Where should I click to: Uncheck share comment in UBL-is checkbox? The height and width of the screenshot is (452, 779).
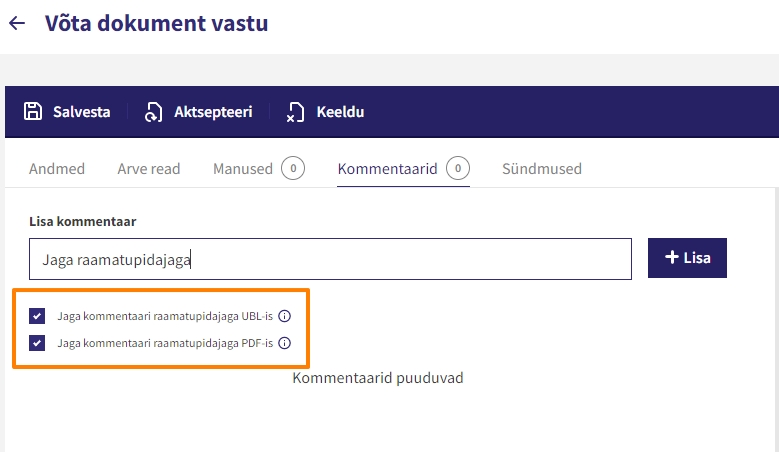point(37,316)
